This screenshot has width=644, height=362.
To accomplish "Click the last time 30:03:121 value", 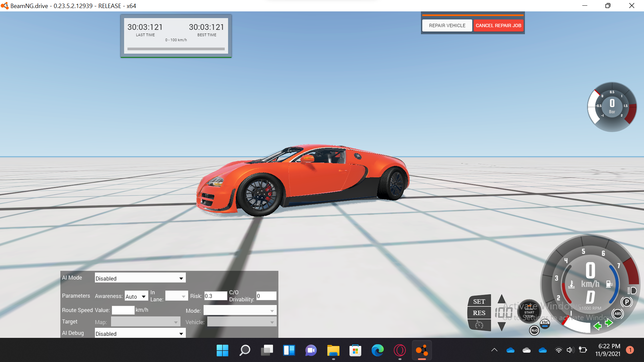I will pyautogui.click(x=145, y=27).
